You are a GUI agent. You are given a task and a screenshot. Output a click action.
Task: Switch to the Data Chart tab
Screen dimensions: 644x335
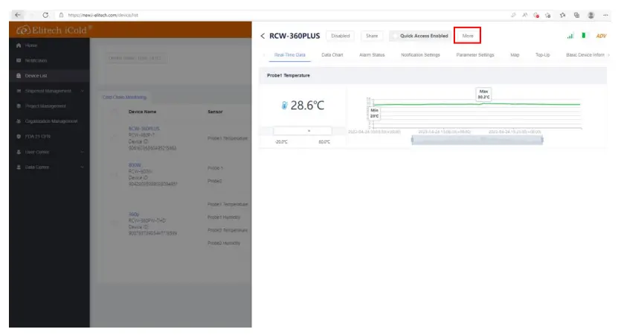(x=332, y=54)
